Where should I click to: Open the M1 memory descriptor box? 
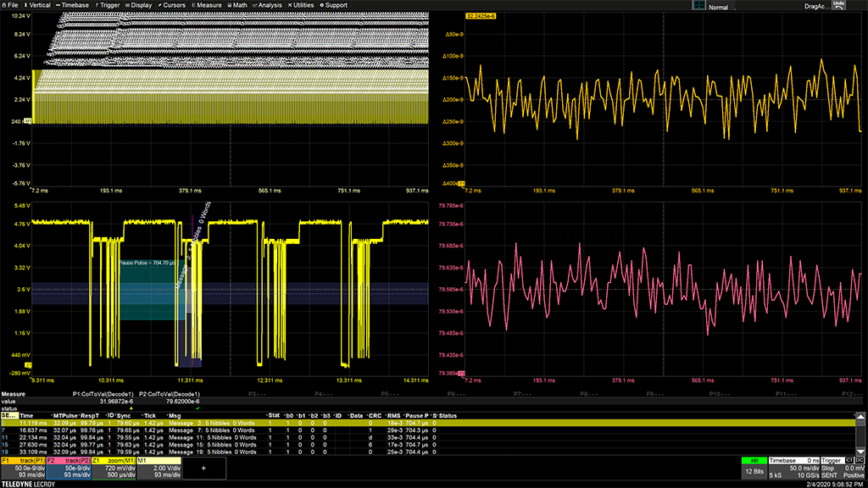(x=159, y=468)
